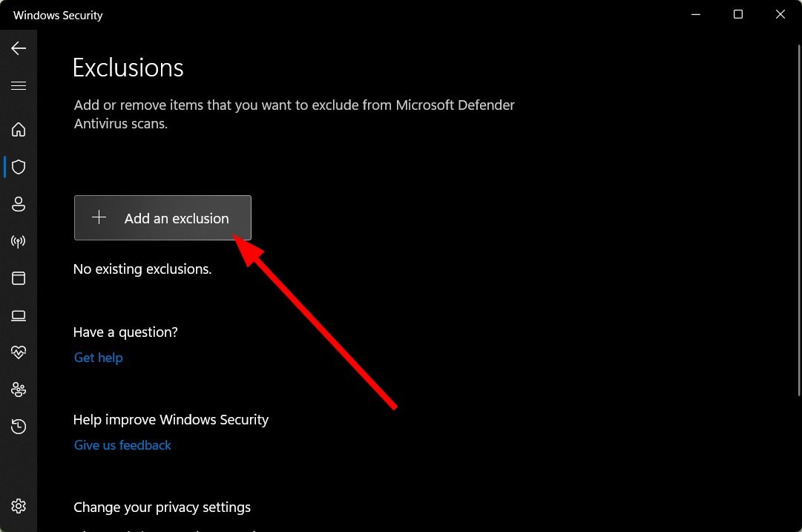Click the Add an exclusion button
The image size is (802, 532).
(x=162, y=218)
